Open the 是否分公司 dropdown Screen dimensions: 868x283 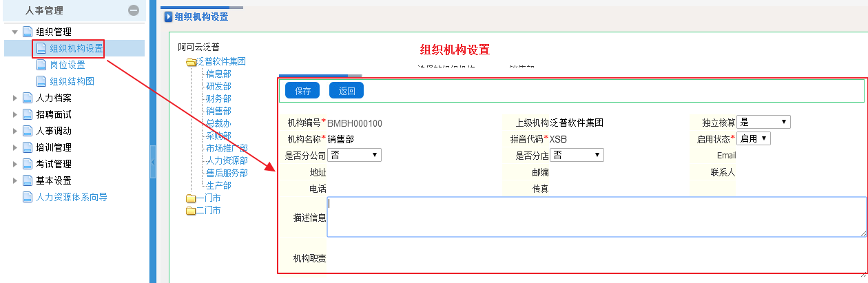[x=355, y=155]
